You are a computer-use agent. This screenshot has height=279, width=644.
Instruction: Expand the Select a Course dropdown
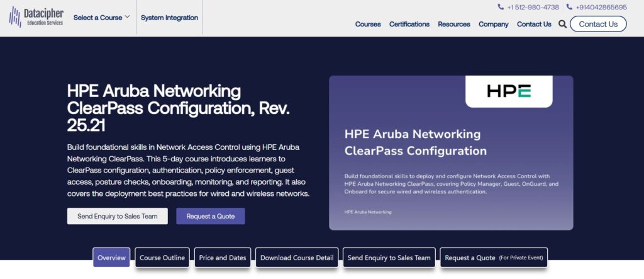click(x=101, y=17)
